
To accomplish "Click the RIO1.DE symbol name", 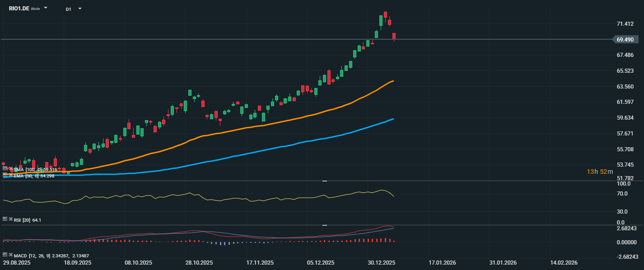I will [x=19, y=9].
